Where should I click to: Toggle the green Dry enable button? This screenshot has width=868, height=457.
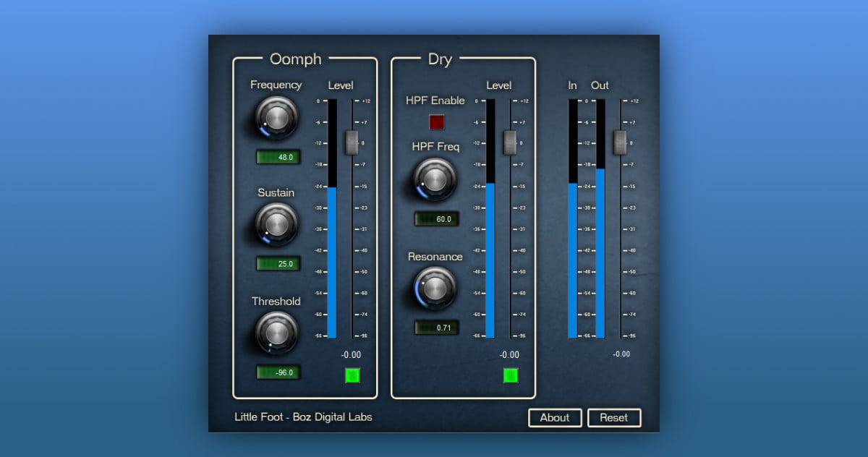[x=511, y=375]
